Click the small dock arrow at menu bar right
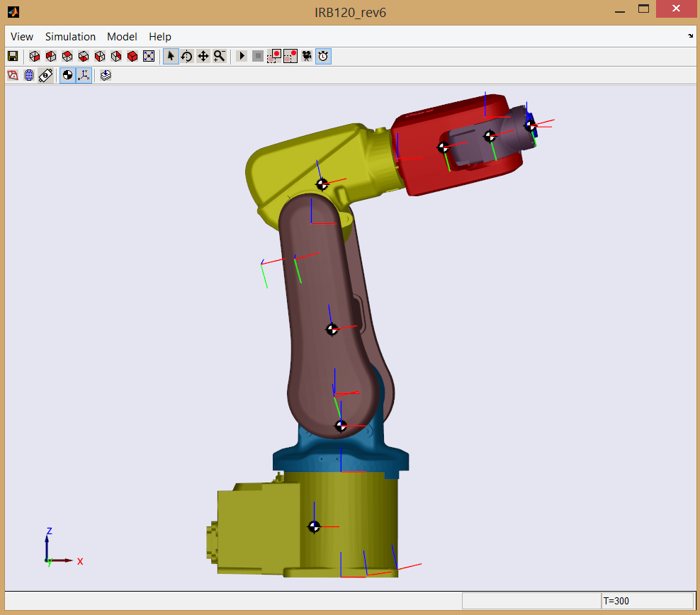This screenshot has width=700, height=615. coord(690,35)
